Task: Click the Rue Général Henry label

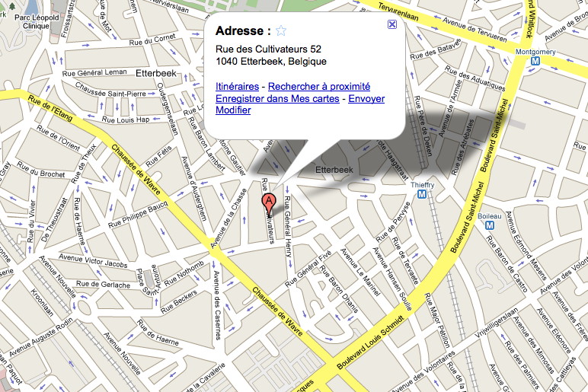Action: (x=288, y=226)
